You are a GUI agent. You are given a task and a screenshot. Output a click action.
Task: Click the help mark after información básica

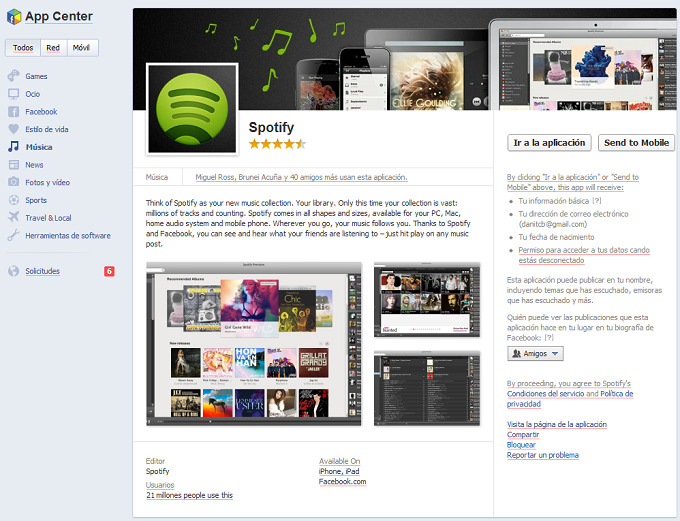point(597,201)
